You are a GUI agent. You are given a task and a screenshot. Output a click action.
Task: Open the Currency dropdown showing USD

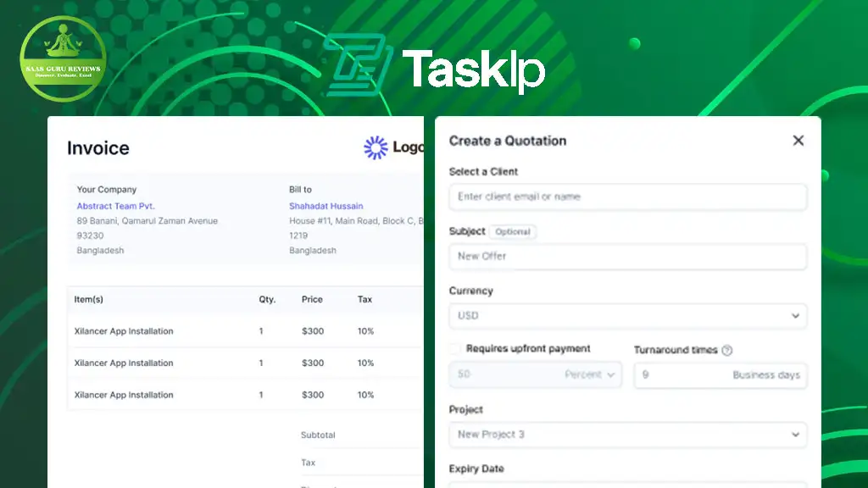pyautogui.click(x=628, y=316)
